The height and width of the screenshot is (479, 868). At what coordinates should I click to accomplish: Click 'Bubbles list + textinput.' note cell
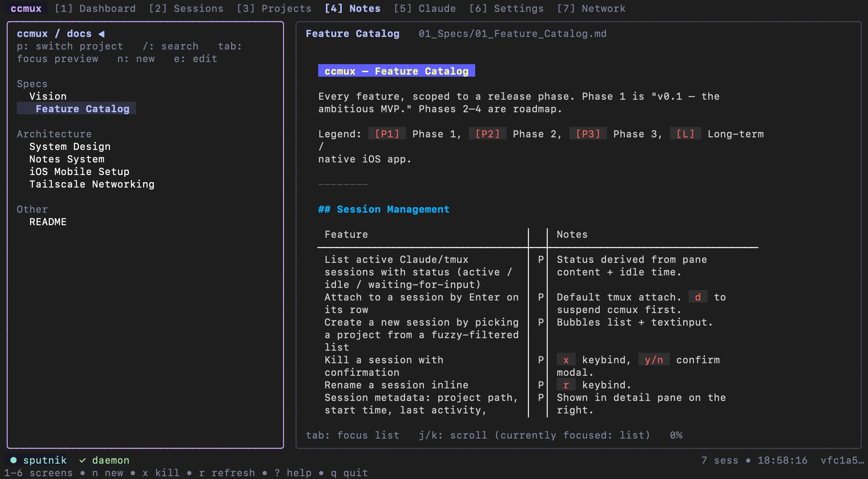[635, 322]
